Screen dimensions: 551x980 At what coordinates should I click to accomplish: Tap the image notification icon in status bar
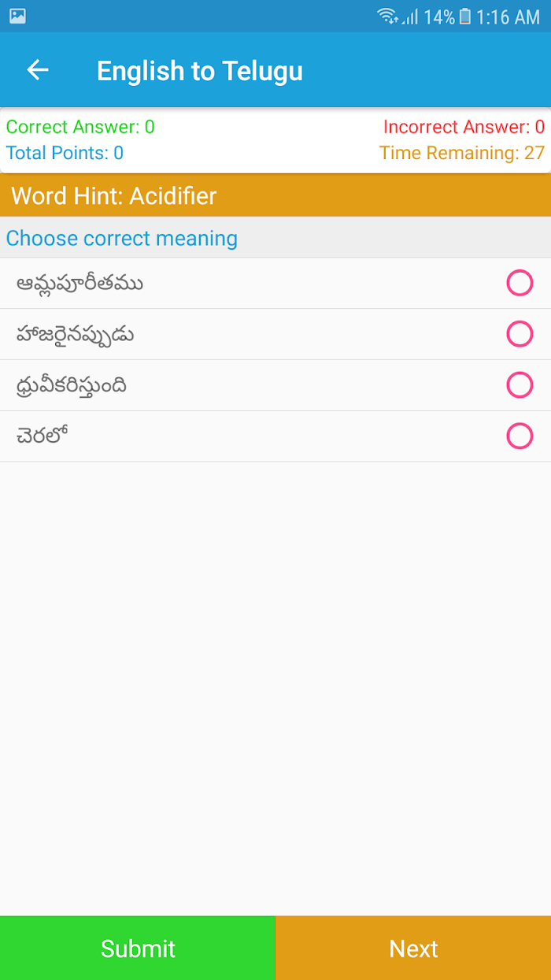click(x=17, y=16)
